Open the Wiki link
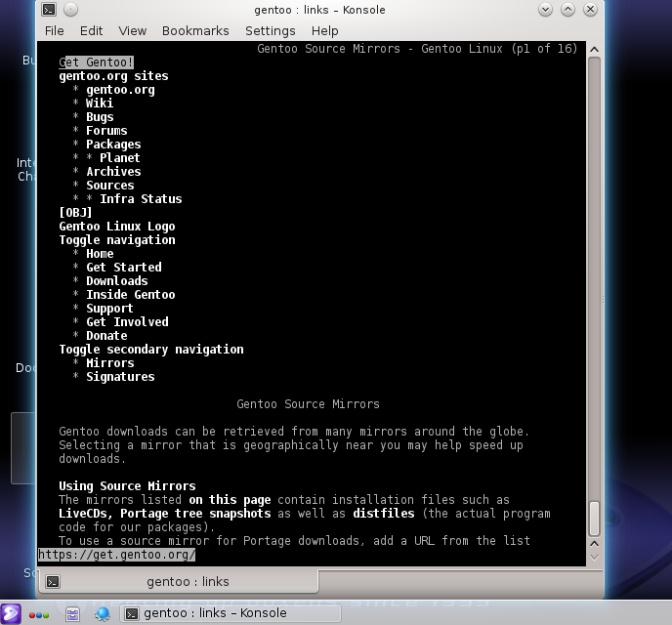Image resolution: width=672 pixels, height=625 pixels. point(100,104)
